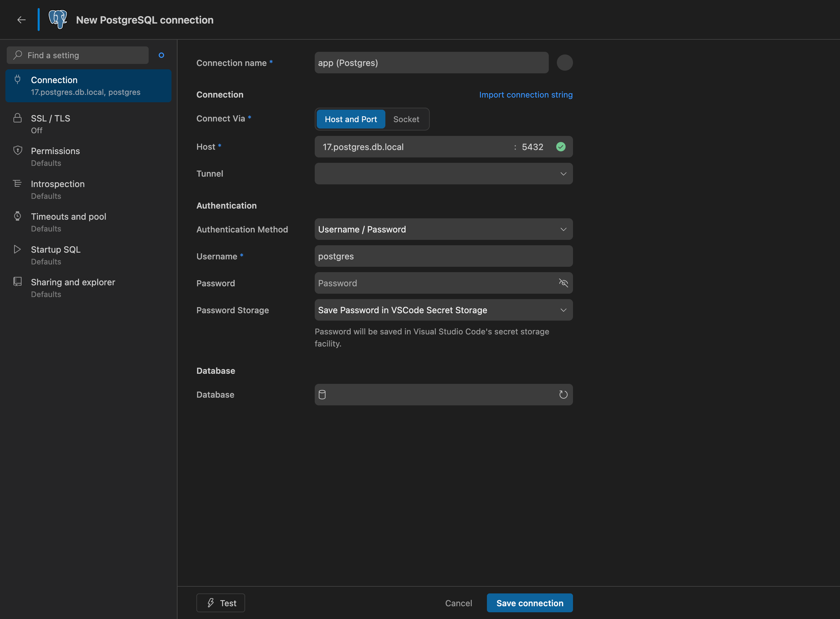
Task: Open Sharing and explorer section
Action: (88, 288)
